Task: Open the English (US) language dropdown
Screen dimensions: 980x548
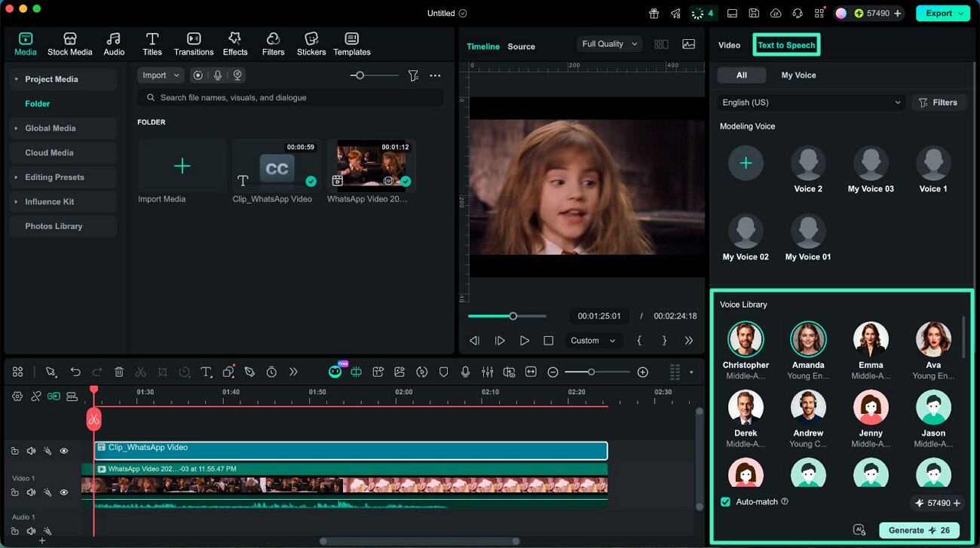Action: 811,103
